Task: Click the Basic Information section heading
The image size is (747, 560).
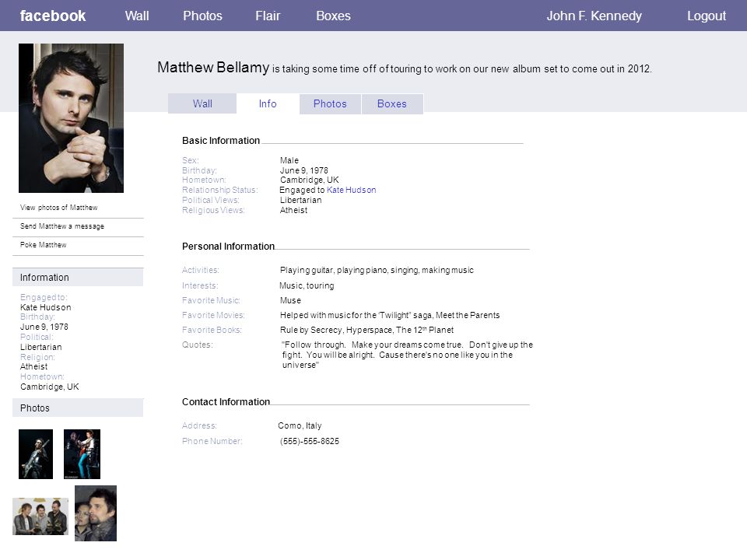Action: point(221,141)
